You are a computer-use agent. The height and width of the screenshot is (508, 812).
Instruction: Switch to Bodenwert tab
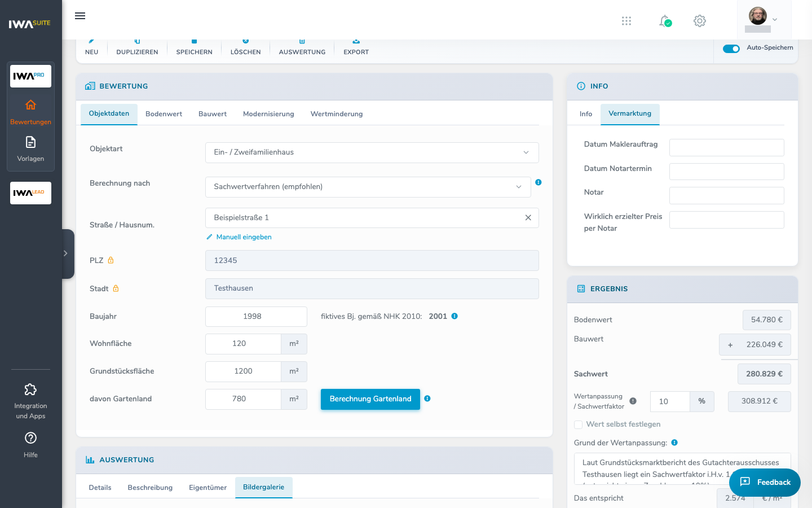point(164,114)
